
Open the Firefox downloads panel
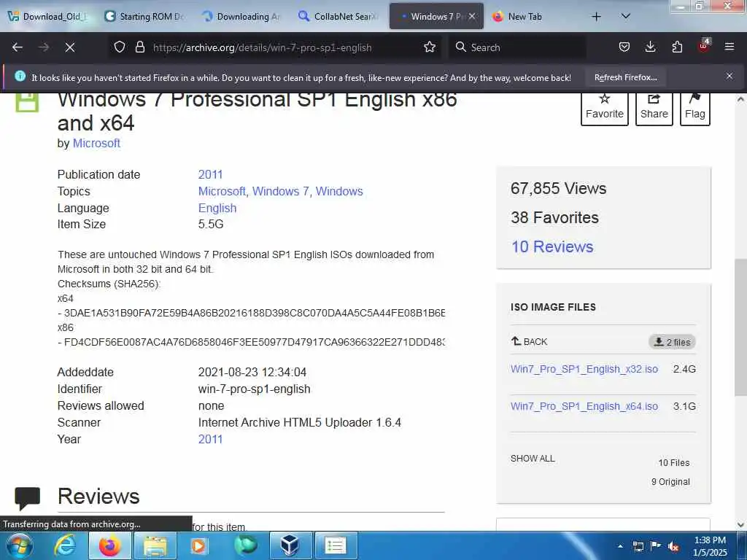click(x=650, y=47)
